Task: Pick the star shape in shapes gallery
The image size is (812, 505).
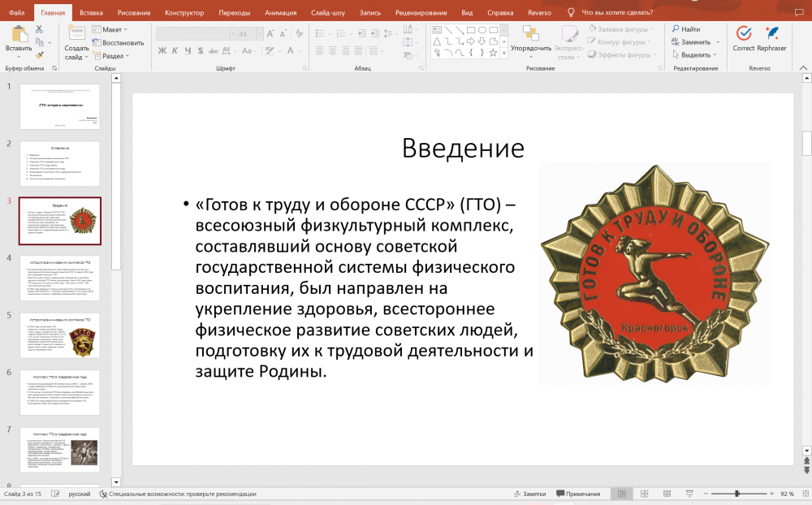Action: tap(493, 53)
